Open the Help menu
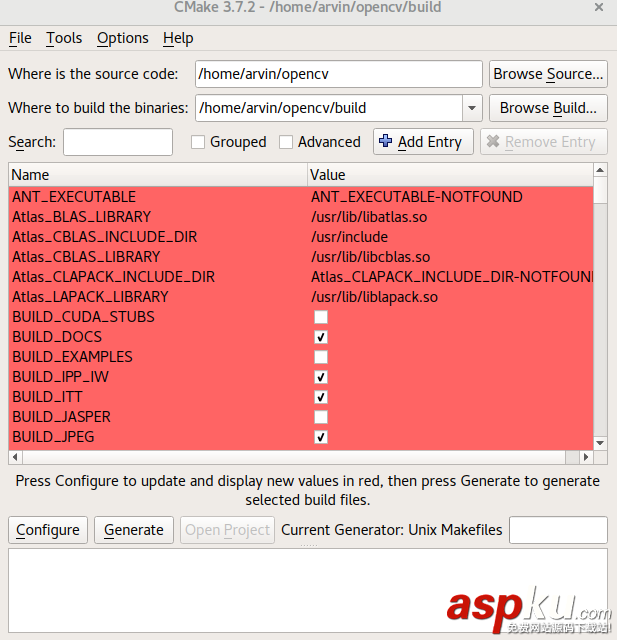 click(178, 38)
